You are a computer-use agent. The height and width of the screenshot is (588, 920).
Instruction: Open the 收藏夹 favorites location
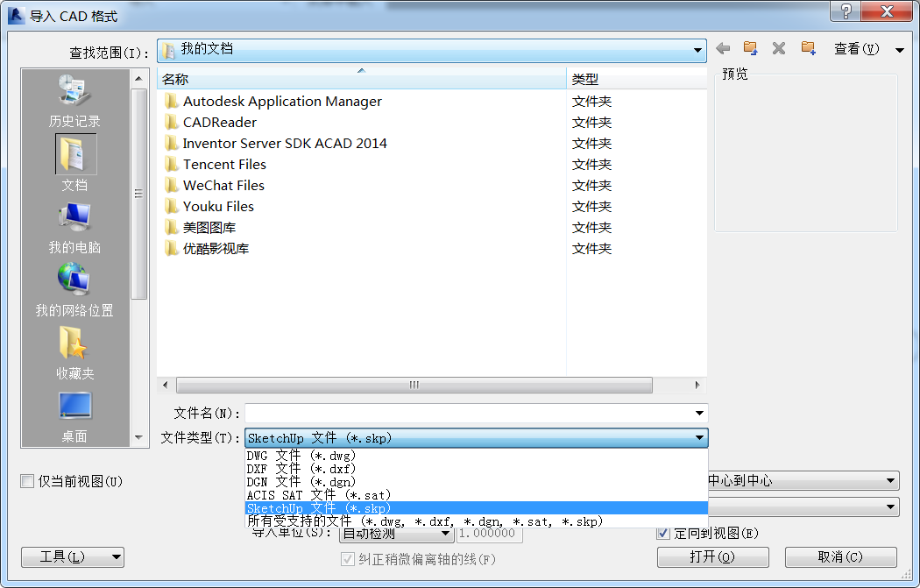pyautogui.click(x=74, y=353)
